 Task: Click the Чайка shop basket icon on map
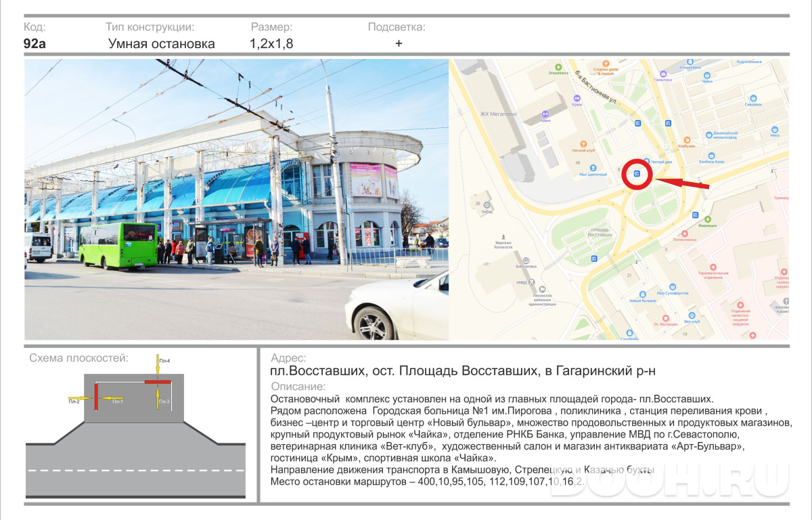tap(708, 75)
